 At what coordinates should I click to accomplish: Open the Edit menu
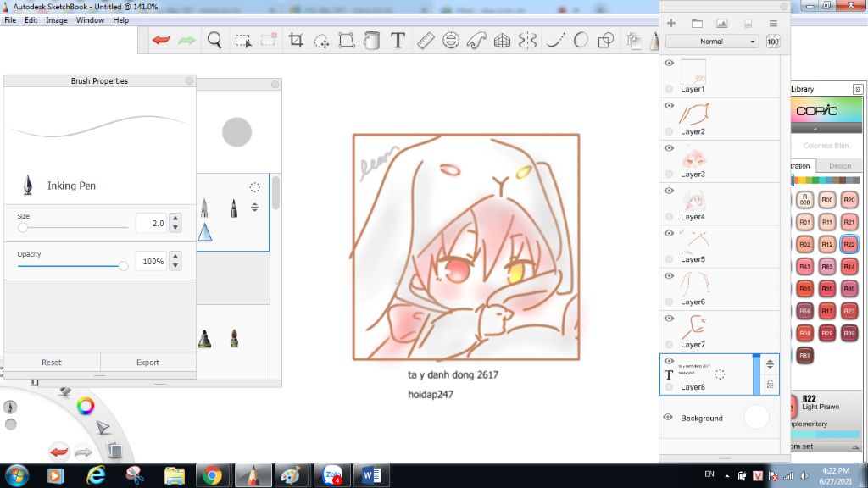pos(31,20)
